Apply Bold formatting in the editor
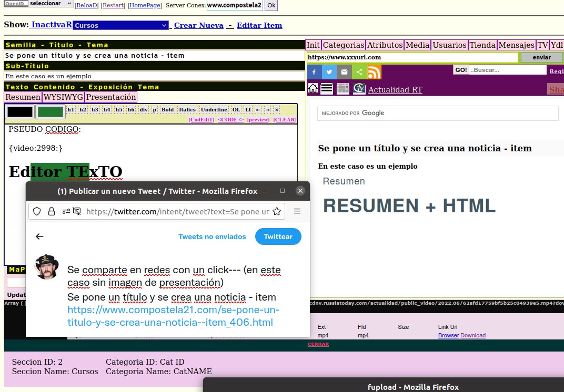This screenshot has width=564, height=392. pos(168,110)
